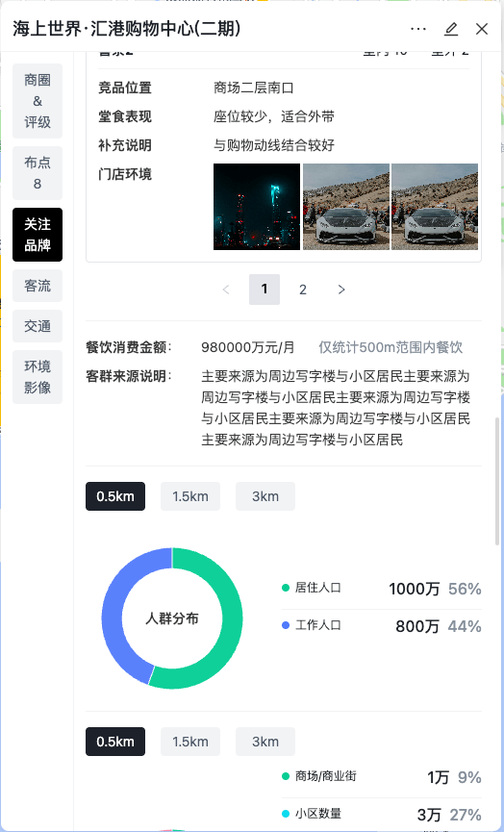Click the 仅统计500m范围内餐饮 note
This screenshot has width=504, height=832.
(x=391, y=347)
